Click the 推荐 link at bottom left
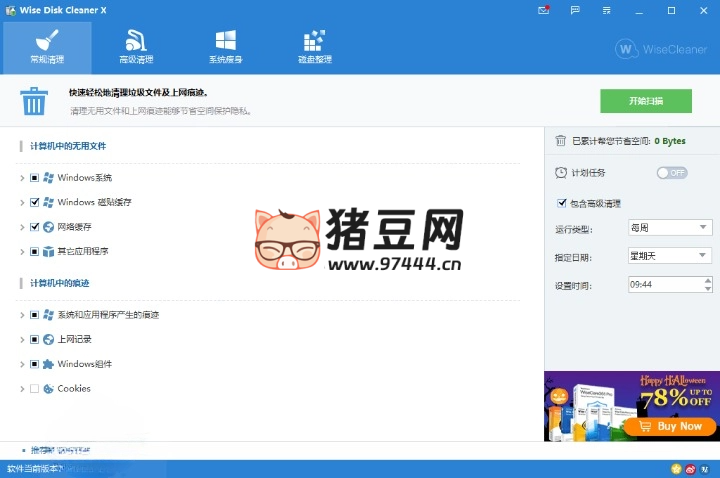 60,450
